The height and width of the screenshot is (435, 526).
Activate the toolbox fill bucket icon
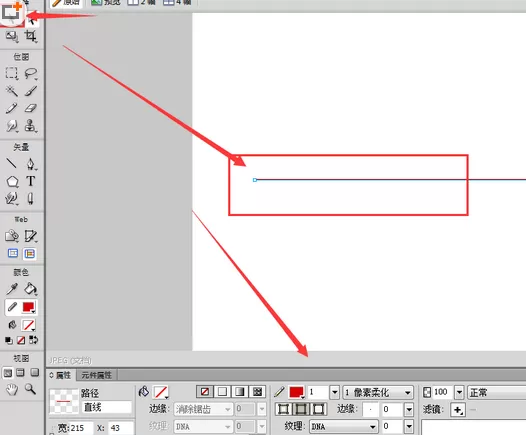[x=12, y=325]
